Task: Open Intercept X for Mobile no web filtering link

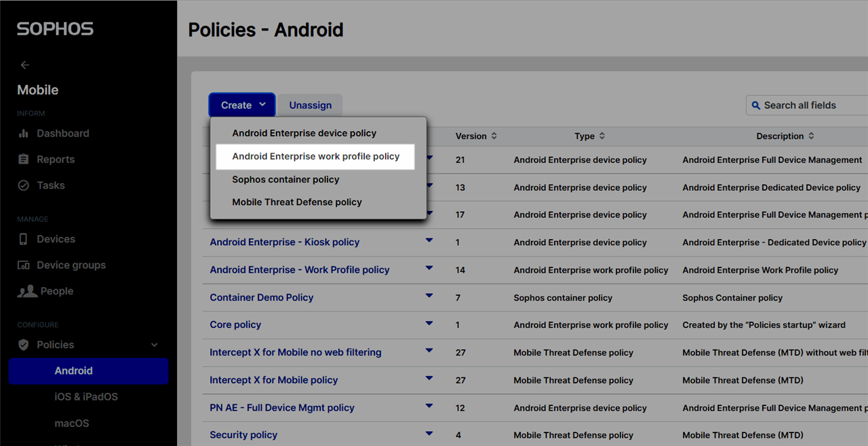Action: click(x=296, y=352)
